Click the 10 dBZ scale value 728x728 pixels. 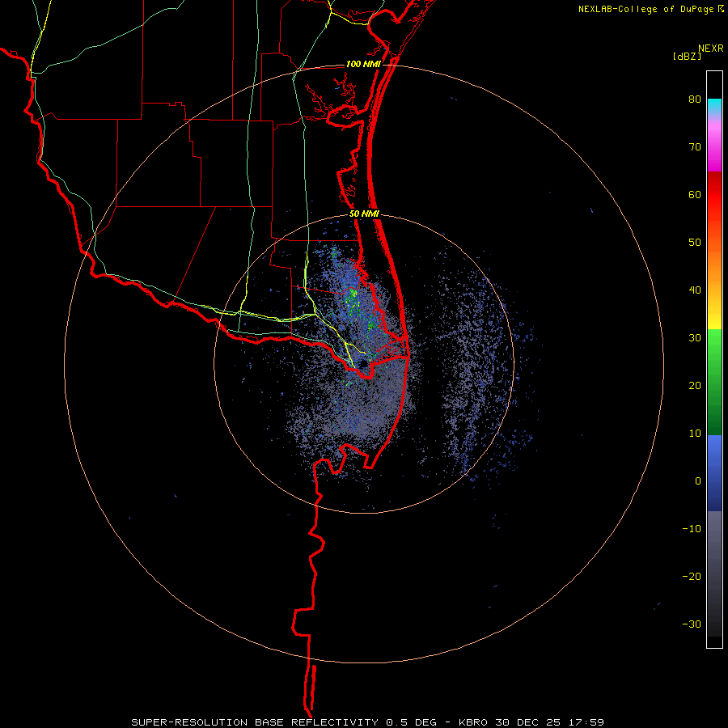[695, 434]
